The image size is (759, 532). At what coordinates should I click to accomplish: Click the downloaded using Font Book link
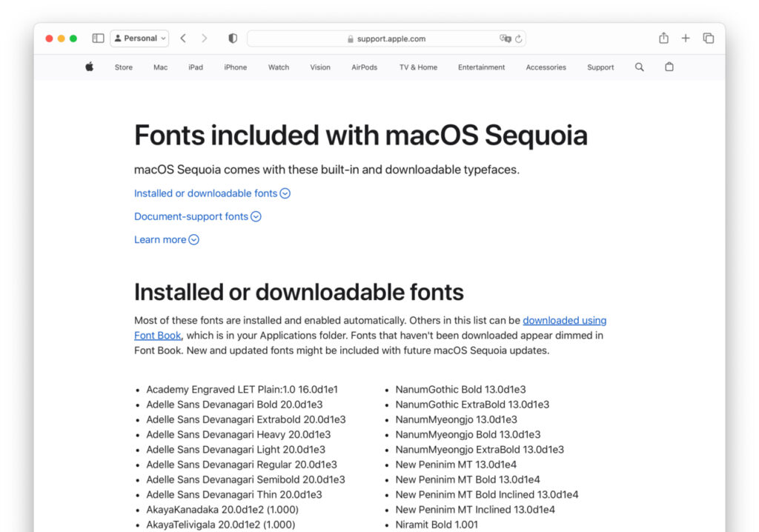coord(565,320)
